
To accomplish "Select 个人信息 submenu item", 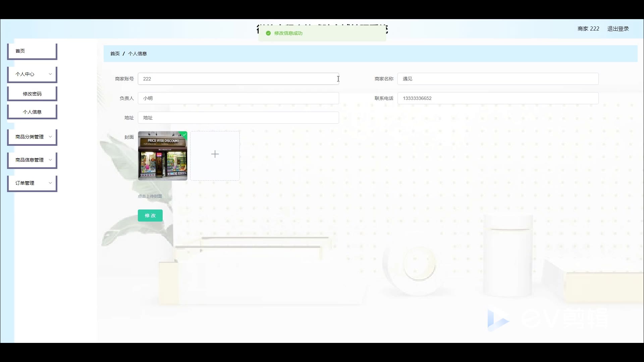I will (32, 112).
